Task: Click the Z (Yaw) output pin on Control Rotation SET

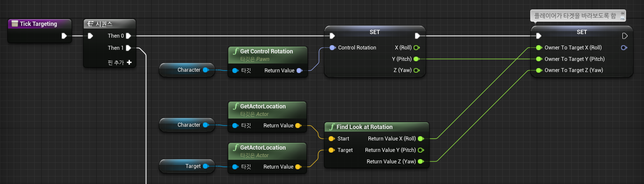Action: [417, 70]
